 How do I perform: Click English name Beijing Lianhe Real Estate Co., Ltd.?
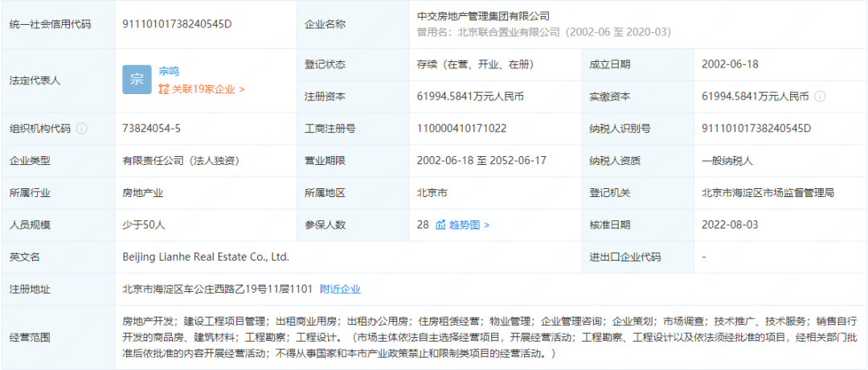point(206,257)
